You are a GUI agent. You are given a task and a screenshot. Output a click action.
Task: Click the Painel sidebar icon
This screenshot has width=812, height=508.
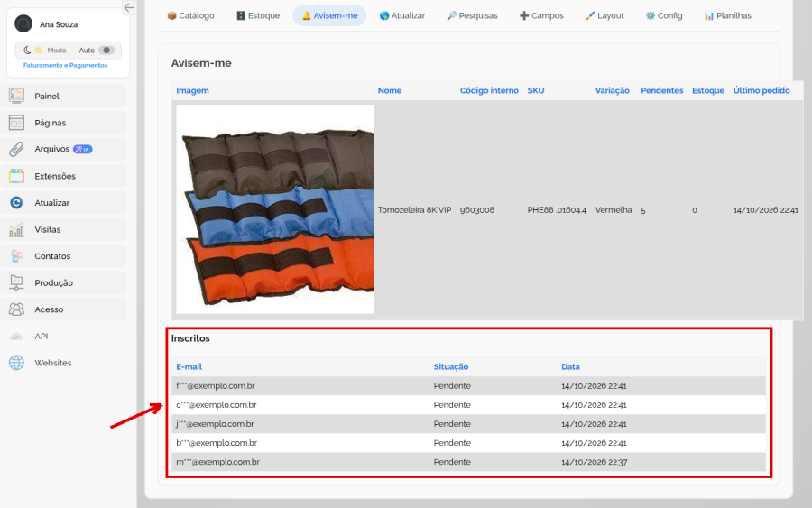tap(16, 96)
